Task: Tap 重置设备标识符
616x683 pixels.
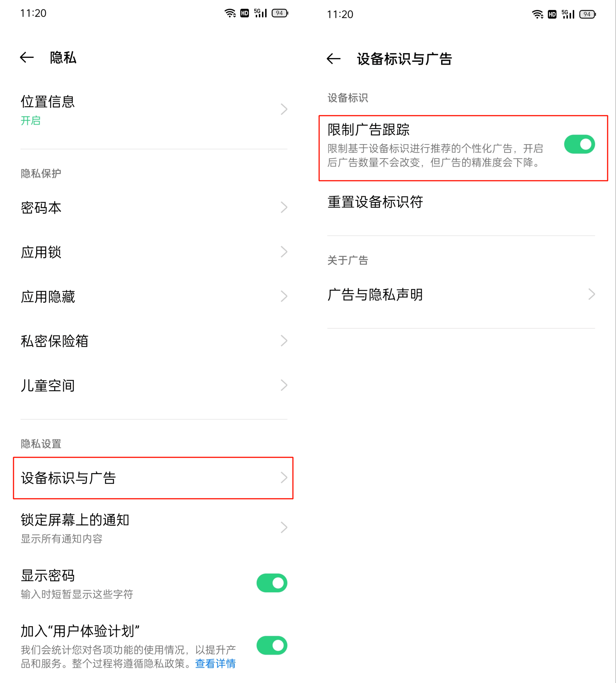Action: click(375, 202)
